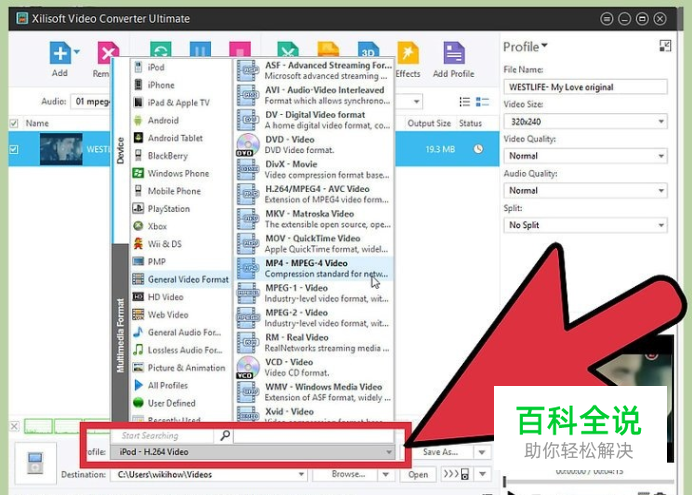Pick VCD Video format

tap(314, 367)
